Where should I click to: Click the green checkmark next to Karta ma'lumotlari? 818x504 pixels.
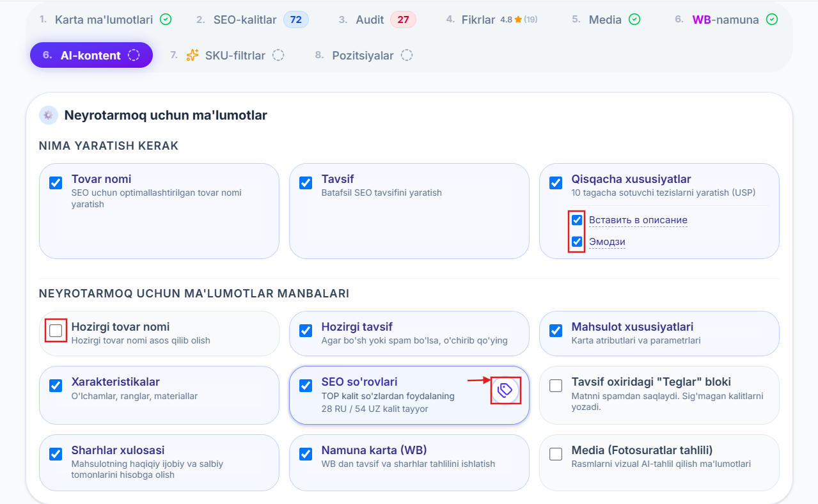tap(166, 20)
